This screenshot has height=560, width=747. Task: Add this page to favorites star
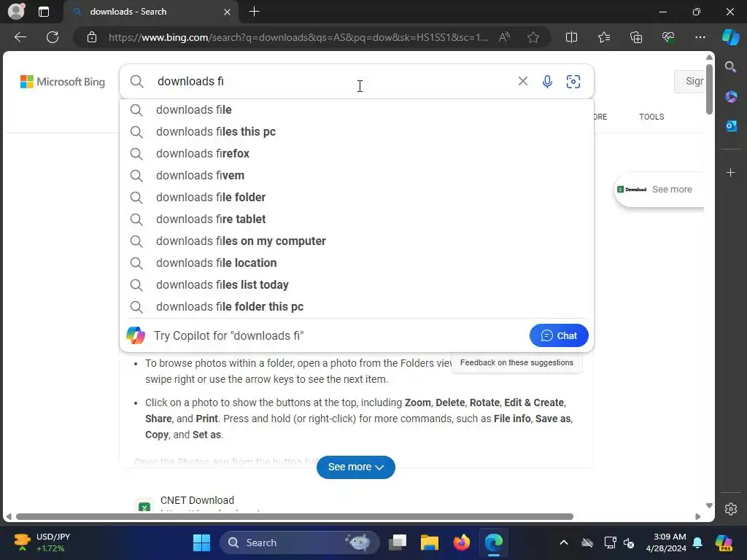pyautogui.click(x=533, y=37)
